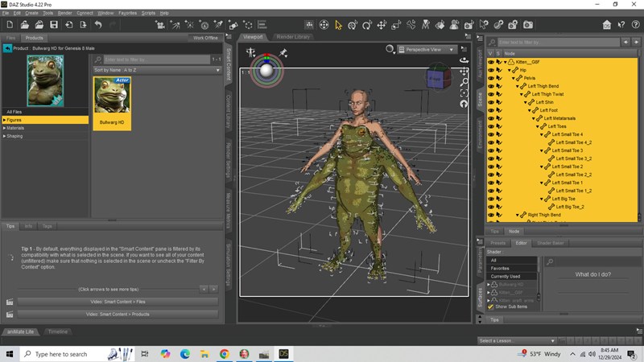644x362 pixels.
Task: Click the Create New Null icon
Action: pyautogui.click(x=248, y=25)
